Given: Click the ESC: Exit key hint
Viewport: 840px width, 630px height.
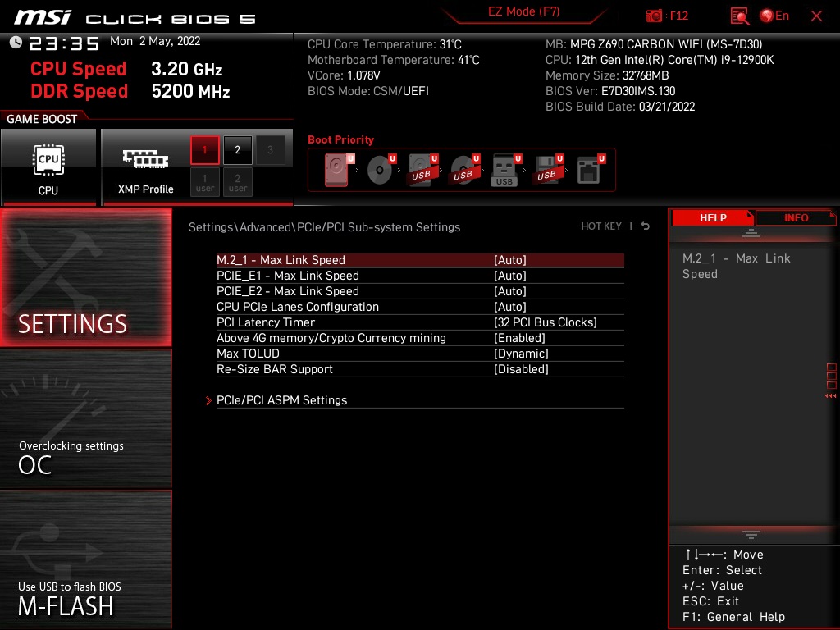Looking at the screenshot, I should pos(710,601).
